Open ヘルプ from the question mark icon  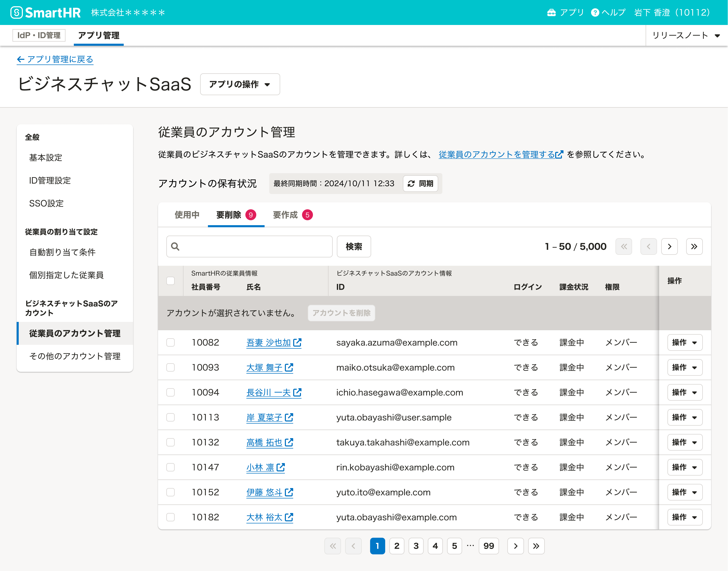595,12
